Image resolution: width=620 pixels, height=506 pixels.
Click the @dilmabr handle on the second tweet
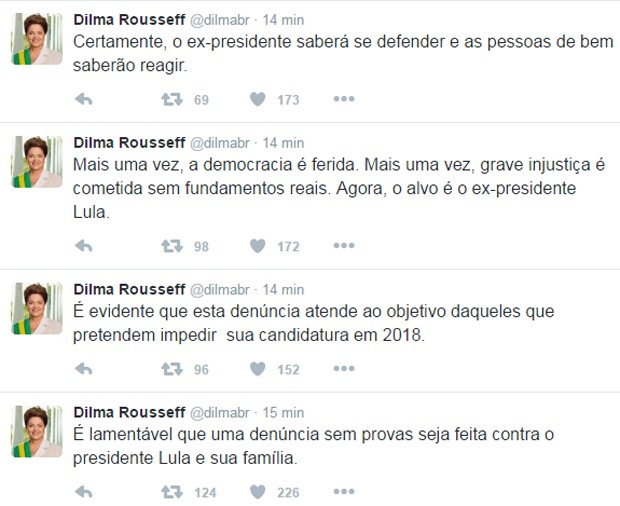pos(221,143)
